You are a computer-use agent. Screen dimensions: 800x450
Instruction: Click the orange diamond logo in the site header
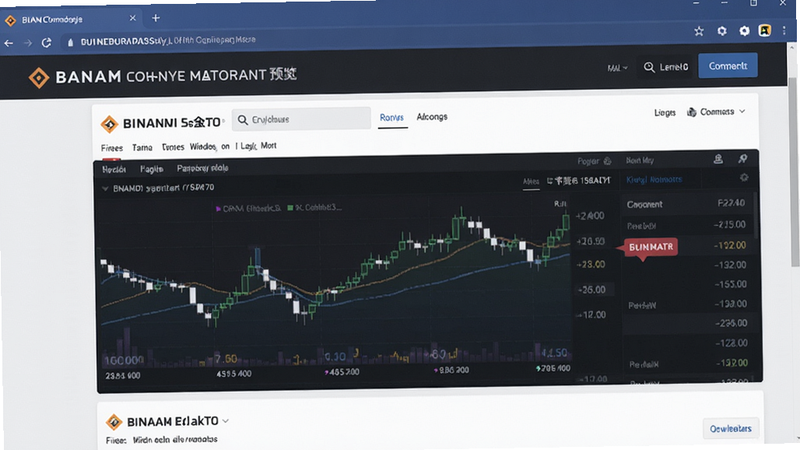coord(39,78)
